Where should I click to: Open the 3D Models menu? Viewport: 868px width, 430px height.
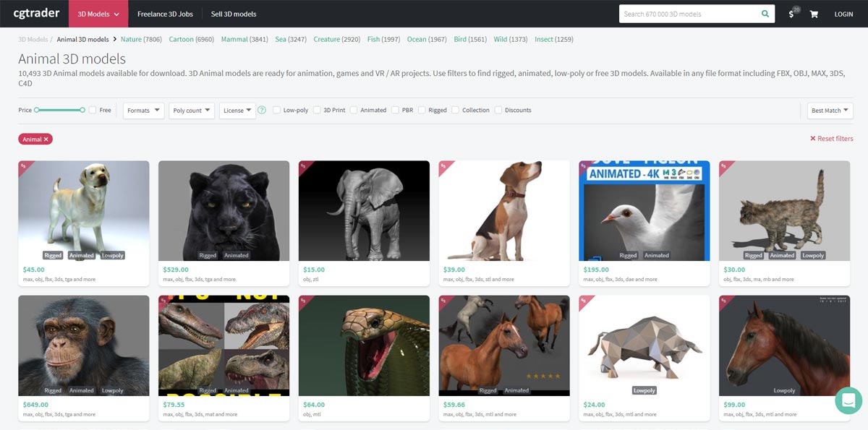[x=98, y=14]
